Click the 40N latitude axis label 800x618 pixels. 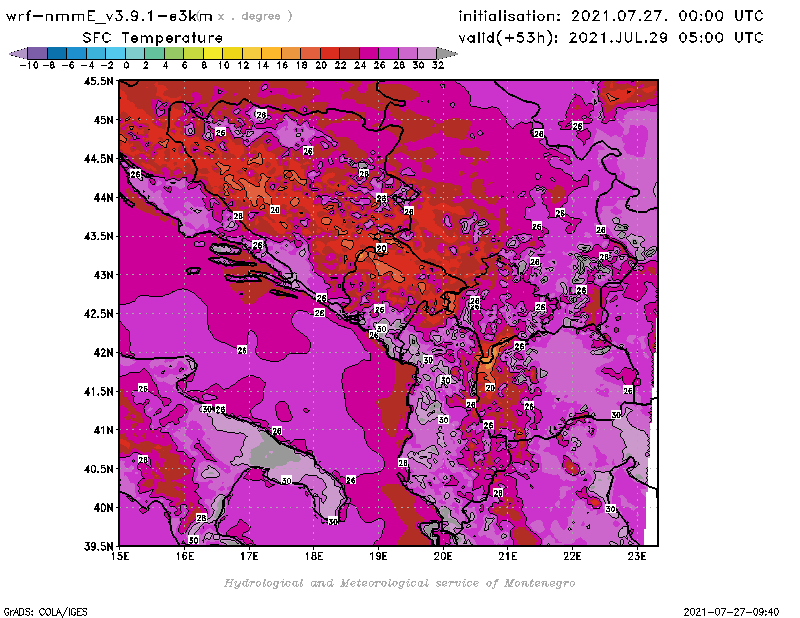point(103,508)
